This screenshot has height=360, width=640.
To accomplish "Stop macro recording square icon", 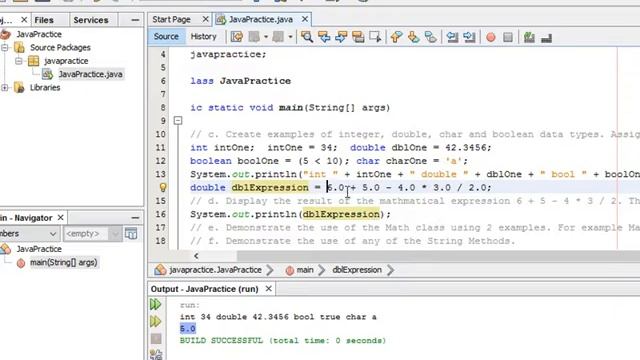I will pos(508,38).
